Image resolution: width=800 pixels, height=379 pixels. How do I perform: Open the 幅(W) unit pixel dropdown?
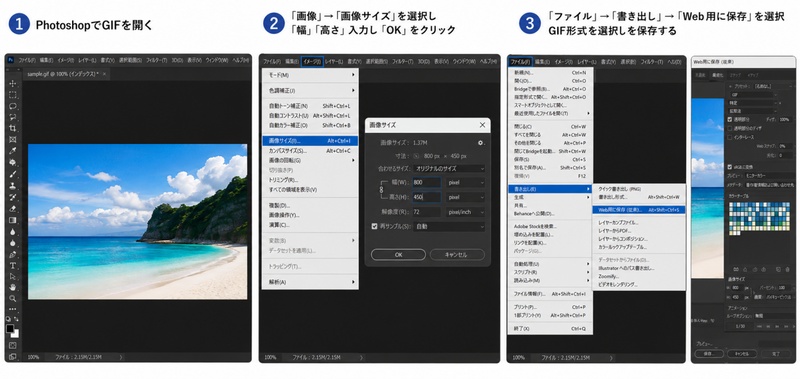tap(465, 182)
